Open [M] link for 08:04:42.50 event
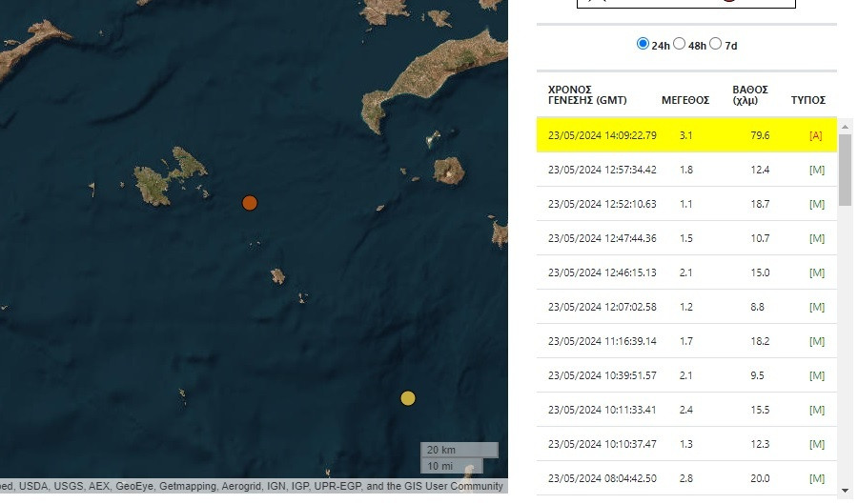 point(817,478)
